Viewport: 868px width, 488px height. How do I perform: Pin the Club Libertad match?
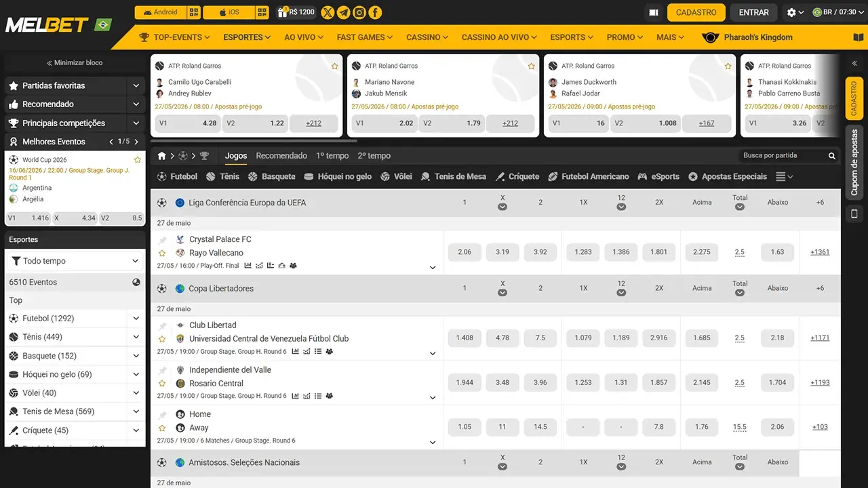[x=162, y=325]
